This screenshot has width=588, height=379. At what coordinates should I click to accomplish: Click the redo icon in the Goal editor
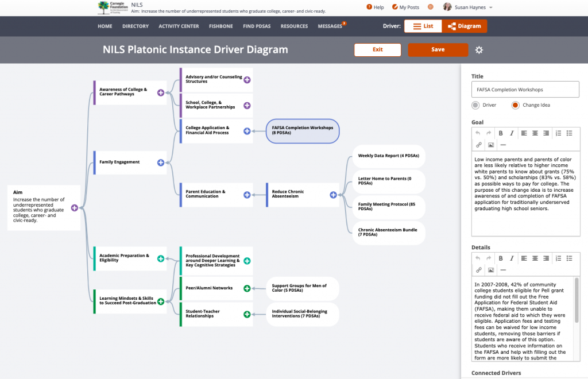(x=489, y=133)
